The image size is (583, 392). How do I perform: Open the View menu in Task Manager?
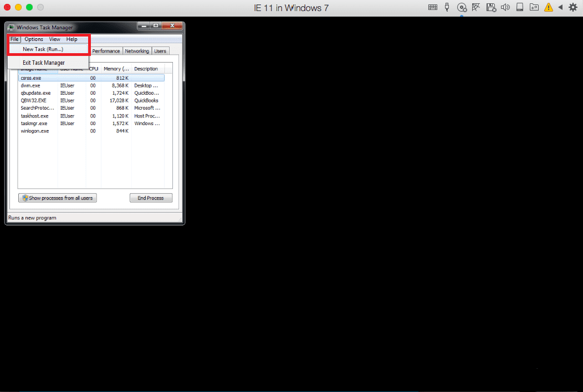[54, 39]
